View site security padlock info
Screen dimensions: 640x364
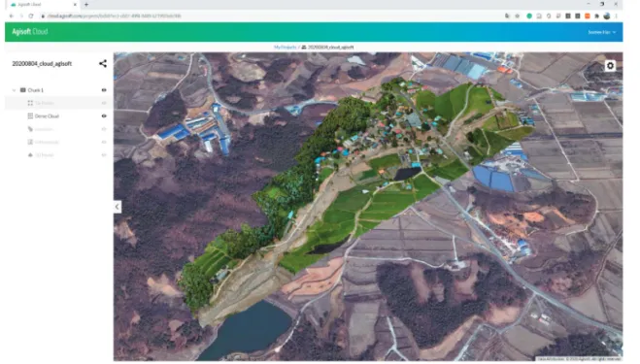click(43, 16)
